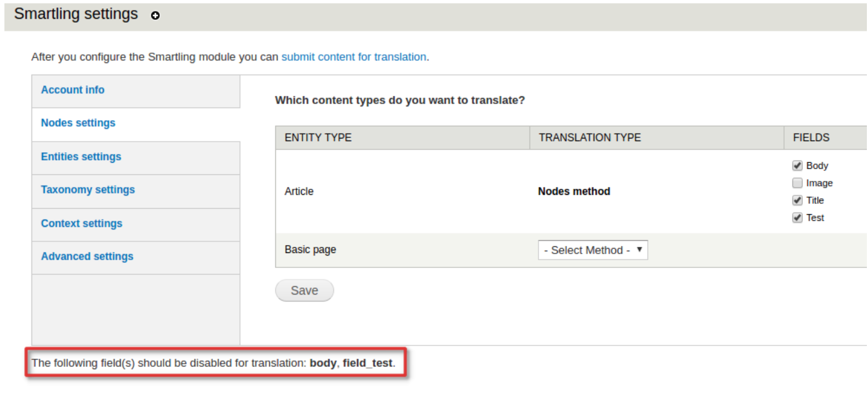Disable the Test field checkbox

click(797, 218)
